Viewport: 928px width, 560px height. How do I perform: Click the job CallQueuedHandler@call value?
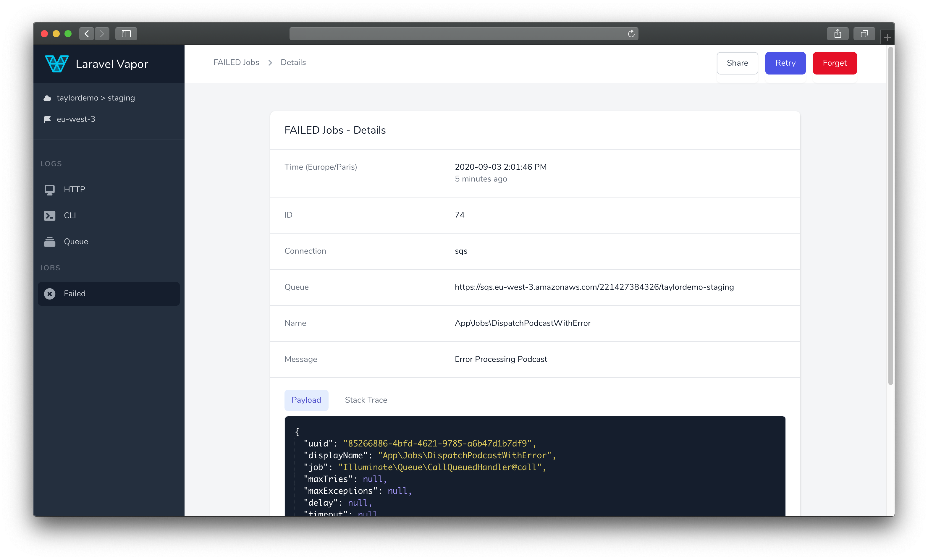tap(439, 467)
